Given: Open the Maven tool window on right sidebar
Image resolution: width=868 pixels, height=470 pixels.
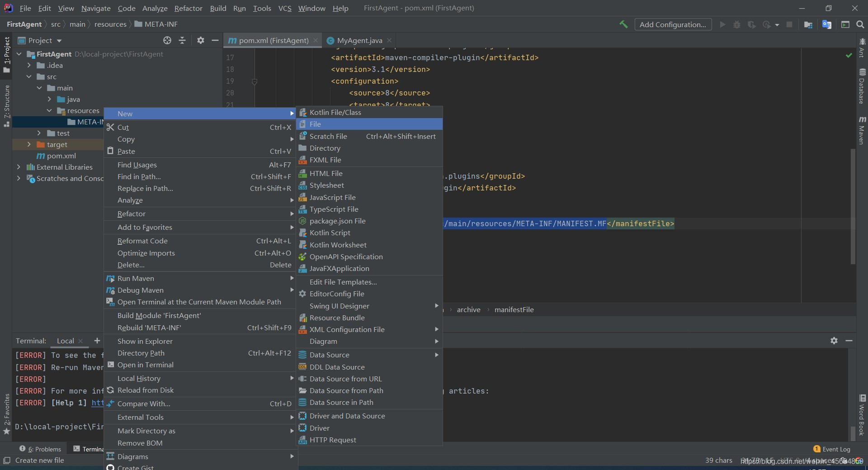Looking at the screenshot, I should (862, 131).
